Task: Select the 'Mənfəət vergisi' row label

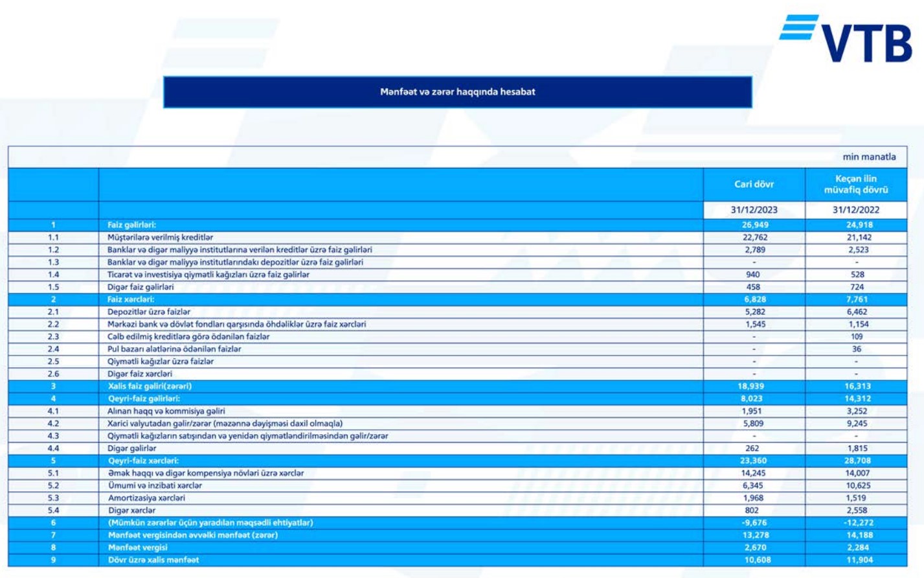Action: point(137,548)
